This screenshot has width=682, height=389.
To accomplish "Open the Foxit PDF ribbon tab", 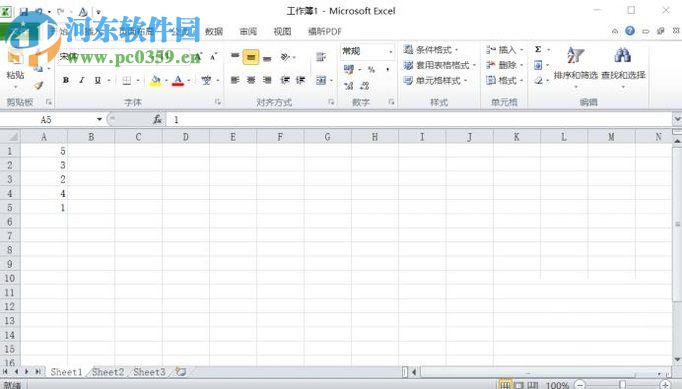I will pos(324,31).
